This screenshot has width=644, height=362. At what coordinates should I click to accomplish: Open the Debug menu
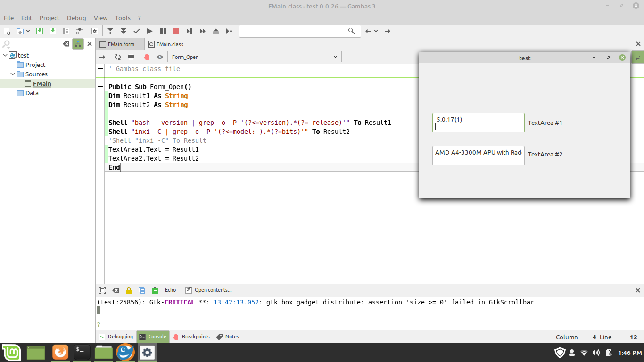76,18
